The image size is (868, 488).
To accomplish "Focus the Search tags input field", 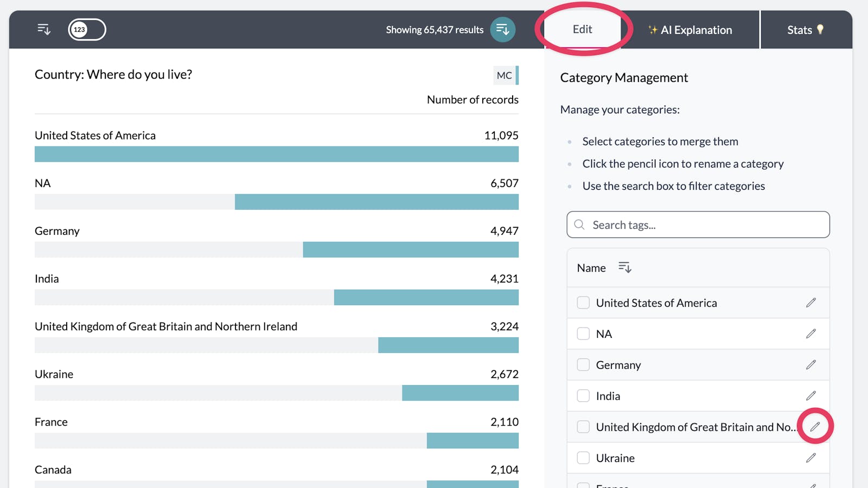I will coord(698,224).
